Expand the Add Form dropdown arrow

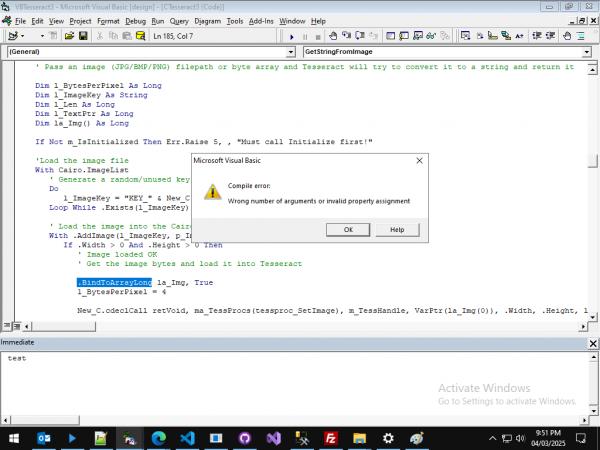point(42,36)
